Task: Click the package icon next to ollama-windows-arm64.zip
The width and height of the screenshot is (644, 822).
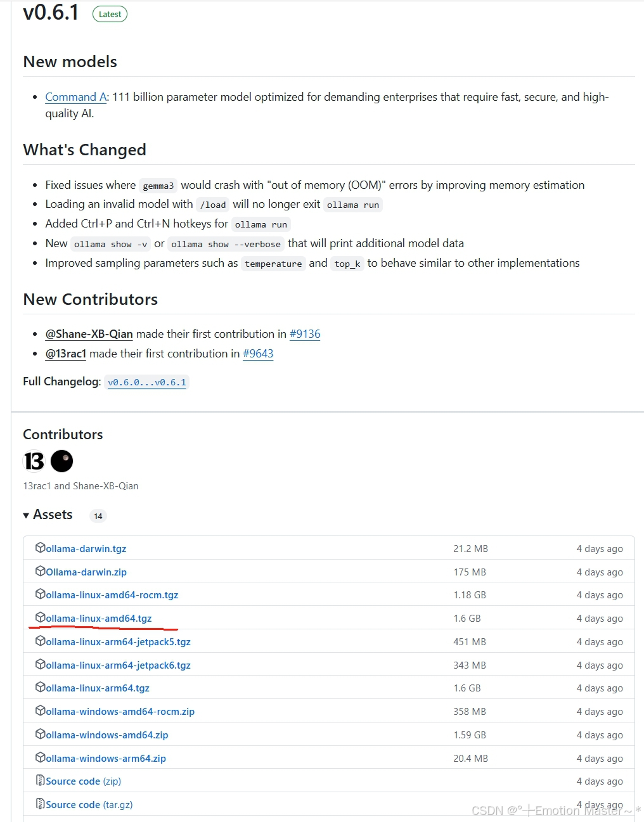Action: (41, 758)
